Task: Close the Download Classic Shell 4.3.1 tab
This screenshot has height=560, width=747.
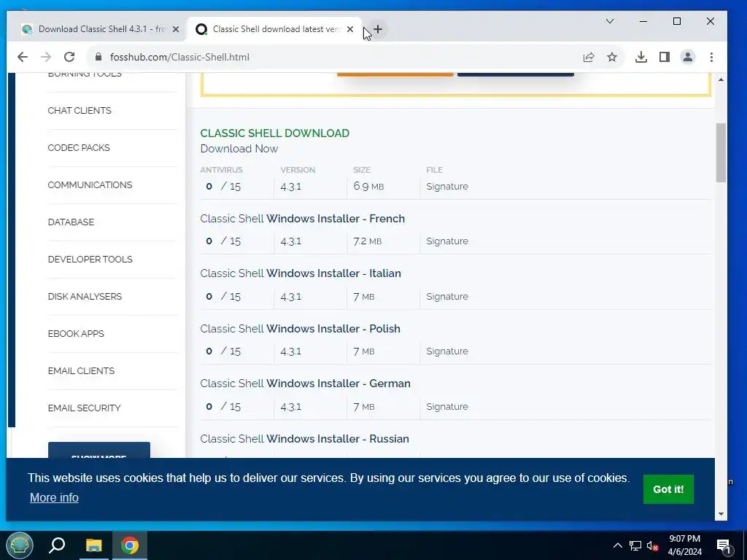Action: [176, 29]
